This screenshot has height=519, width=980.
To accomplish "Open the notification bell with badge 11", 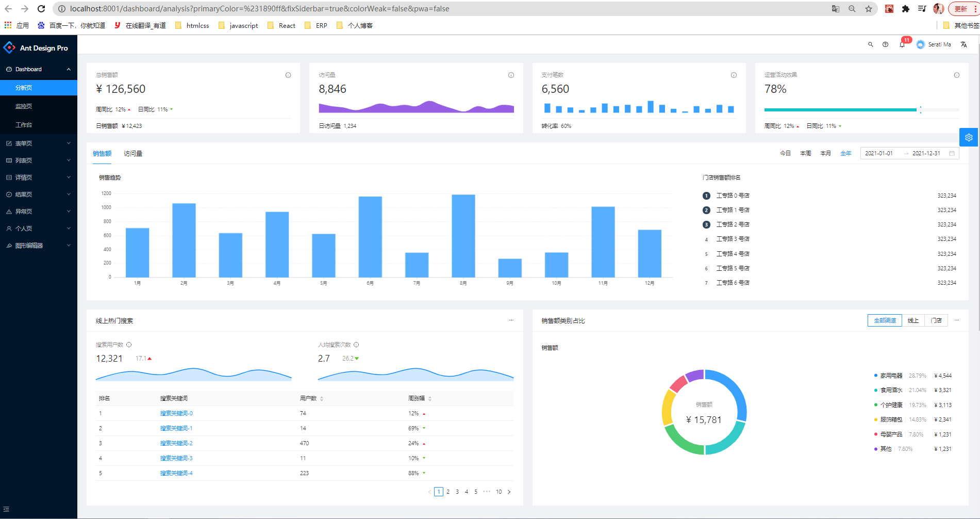I will click(x=902, y=44).
